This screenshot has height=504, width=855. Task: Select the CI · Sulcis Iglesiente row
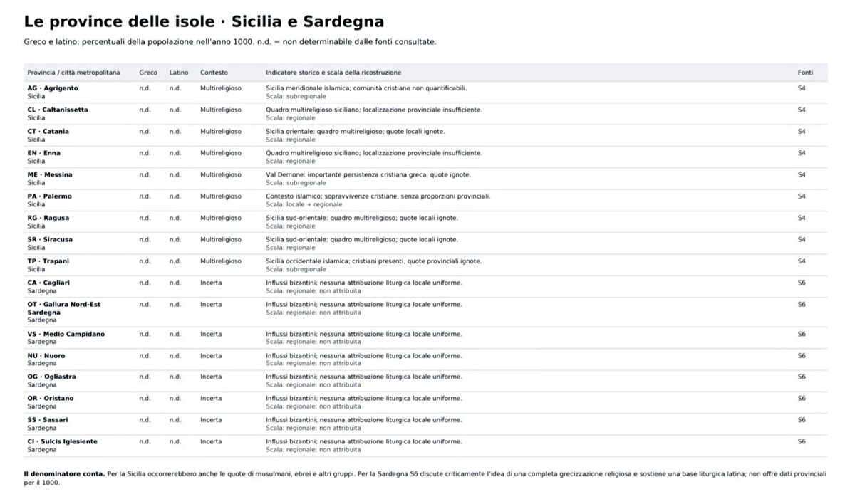tap(426, 446)
